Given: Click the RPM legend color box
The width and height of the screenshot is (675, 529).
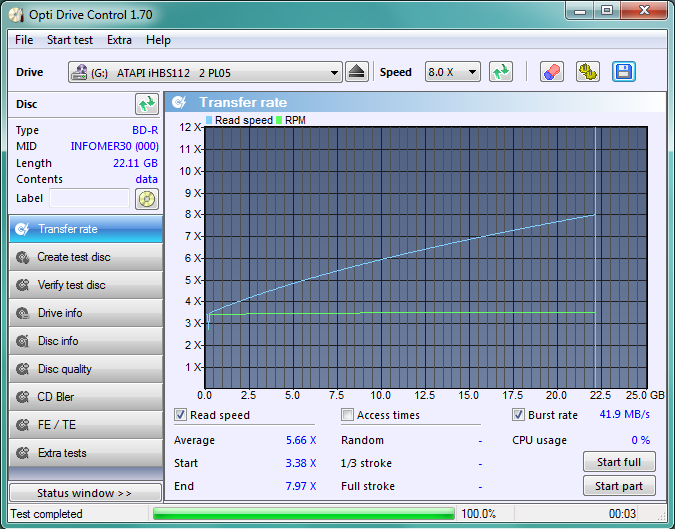Looking at the screenshot, I should click(279, 120).
